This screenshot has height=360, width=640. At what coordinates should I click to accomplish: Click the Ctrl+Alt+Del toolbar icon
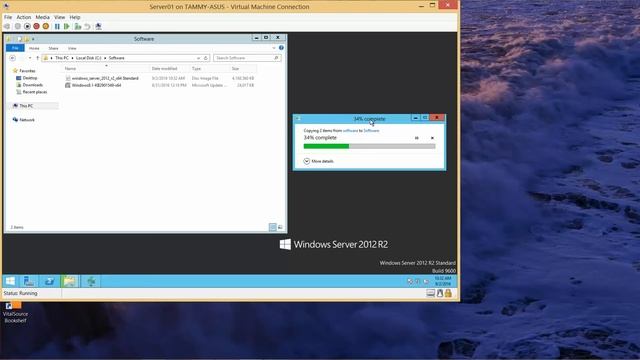pos(7,27)
